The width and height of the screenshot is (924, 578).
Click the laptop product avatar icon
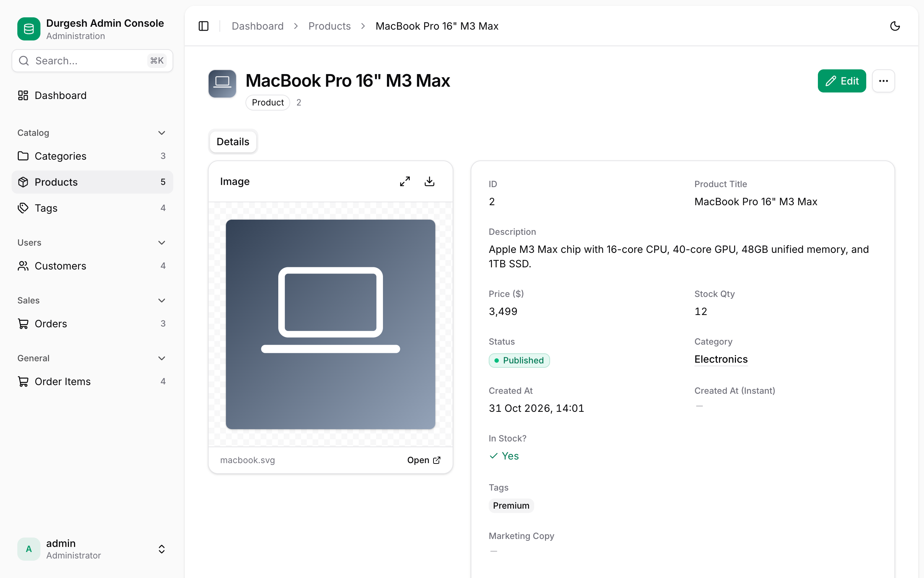pos(222,83)
